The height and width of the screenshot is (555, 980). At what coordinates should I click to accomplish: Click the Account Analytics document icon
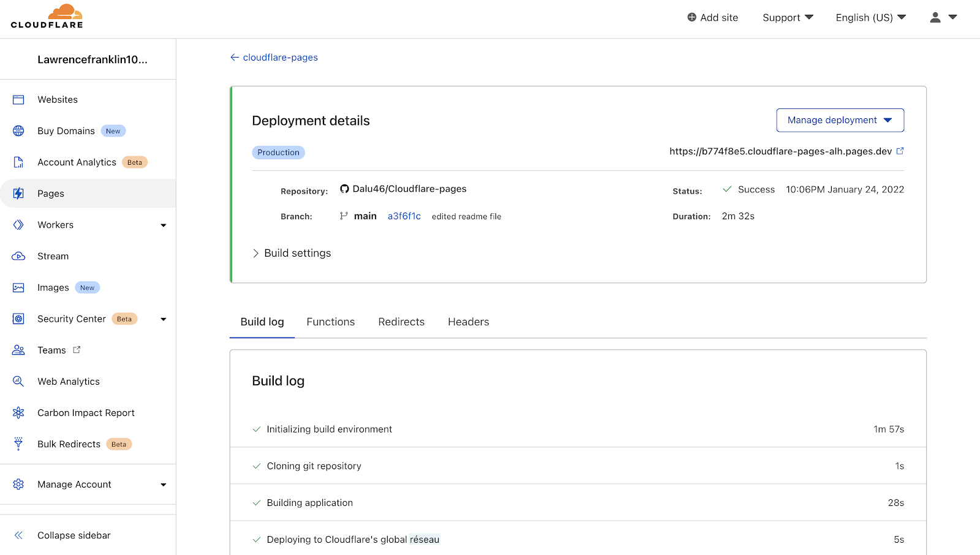(18, 162)
